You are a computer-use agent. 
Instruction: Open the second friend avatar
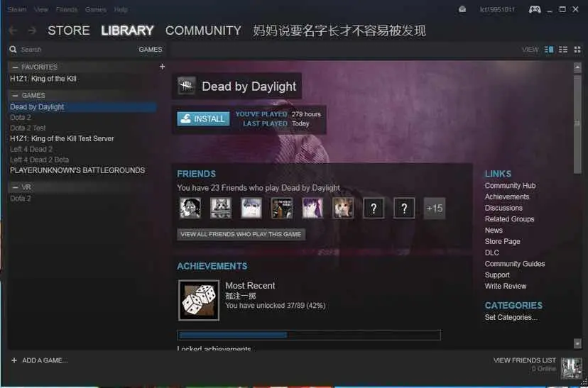click(221, 208)
